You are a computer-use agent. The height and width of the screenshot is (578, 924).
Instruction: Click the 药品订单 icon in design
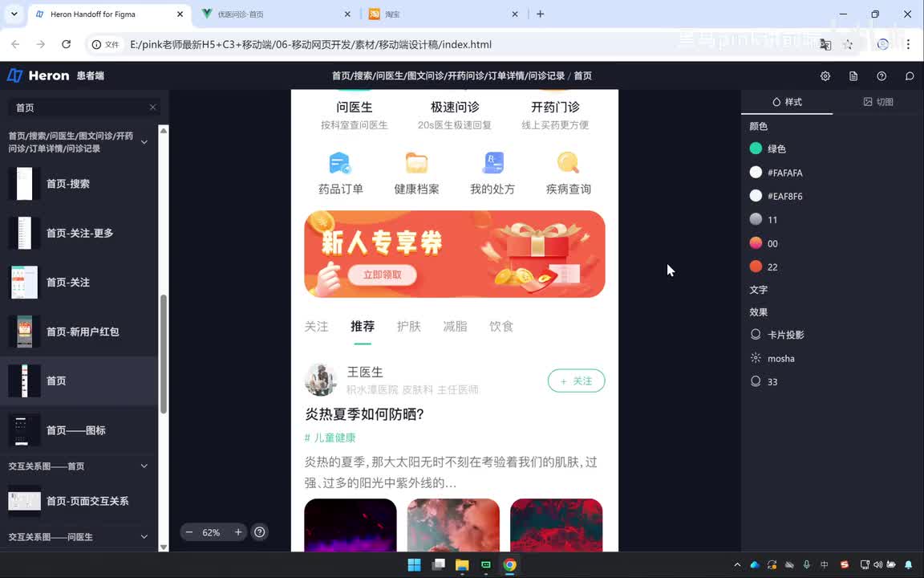[340, 163]
